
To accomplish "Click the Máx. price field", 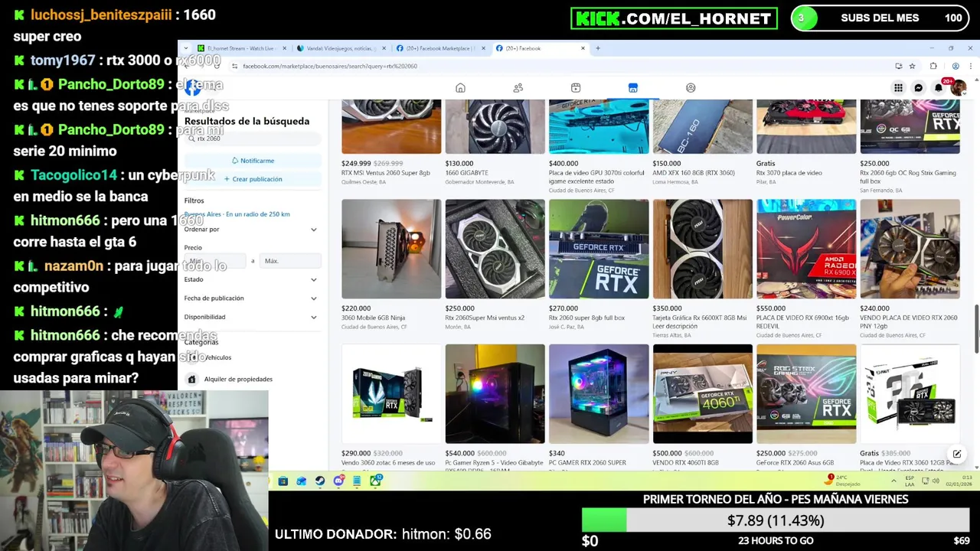I will pos(290,261).
